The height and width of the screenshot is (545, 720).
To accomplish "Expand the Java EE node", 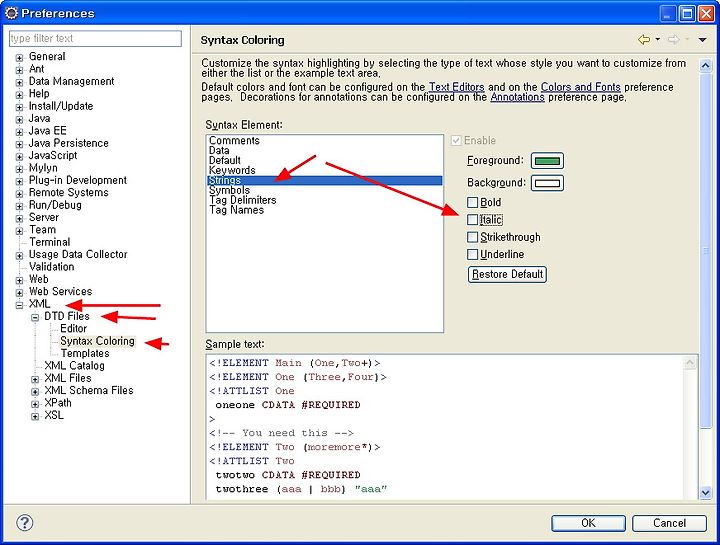I will [19, 132].
